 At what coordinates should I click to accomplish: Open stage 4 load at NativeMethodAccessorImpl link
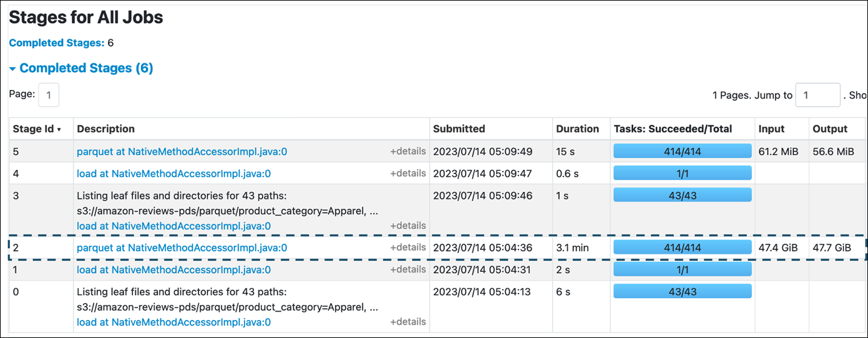pyautogui.click(x=173, y=173)
